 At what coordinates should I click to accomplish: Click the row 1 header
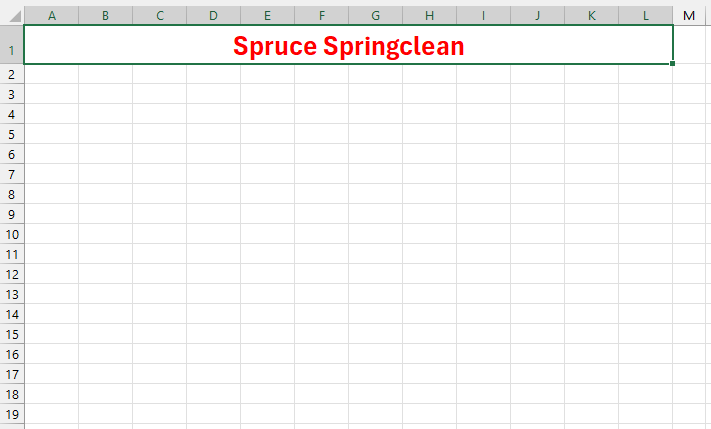pyautogui.click(x=12, y=46)
